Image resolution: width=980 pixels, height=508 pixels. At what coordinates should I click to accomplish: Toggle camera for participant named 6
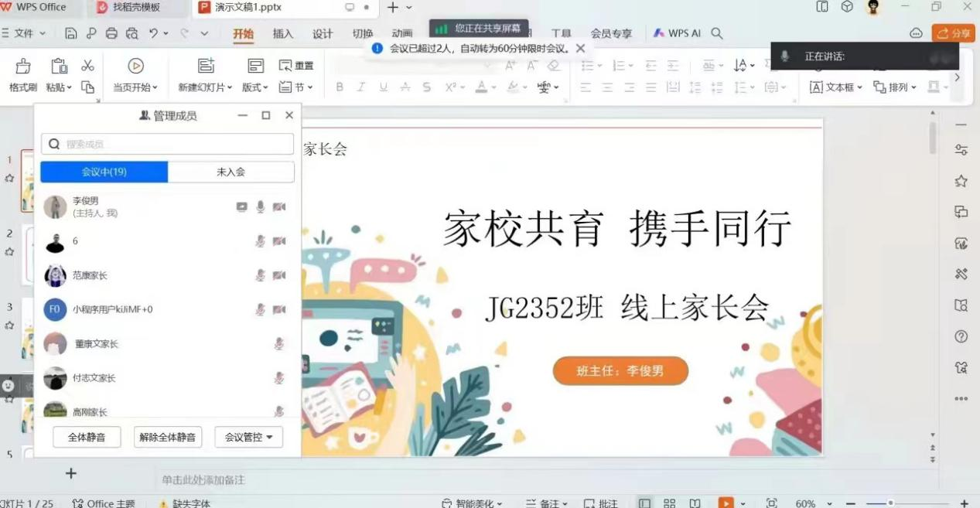coord(279,241)
